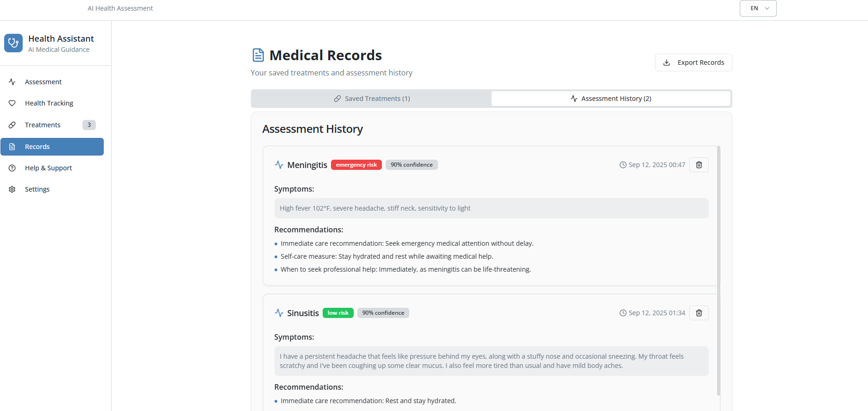
Task: Click the 'Medical Records' page title
Action: click(x=325, y=55)
